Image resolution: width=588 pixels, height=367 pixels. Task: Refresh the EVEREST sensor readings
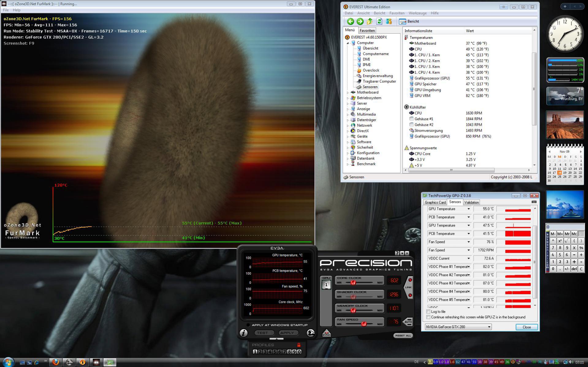379,21
